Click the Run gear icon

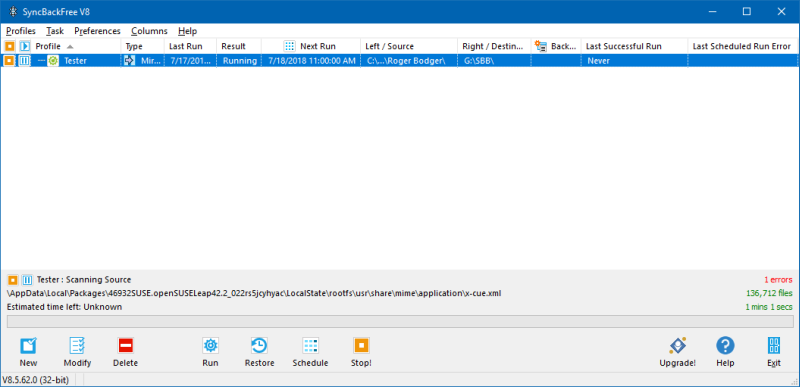coord(210,346)
